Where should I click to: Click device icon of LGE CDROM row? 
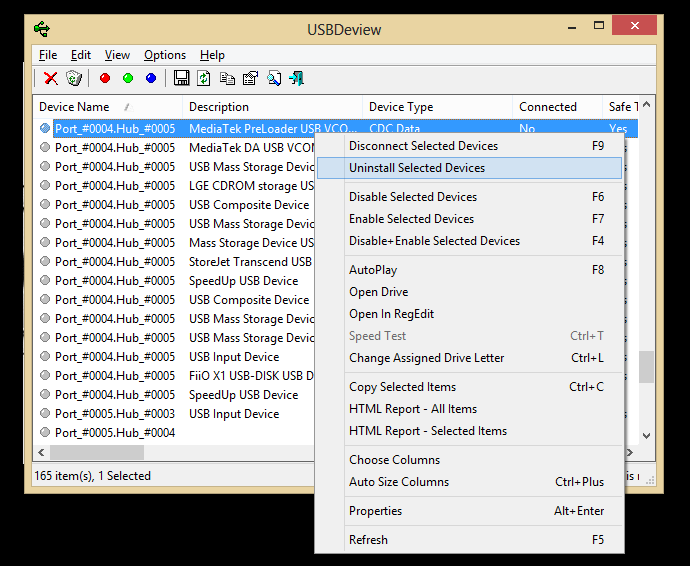coord(45,185)
